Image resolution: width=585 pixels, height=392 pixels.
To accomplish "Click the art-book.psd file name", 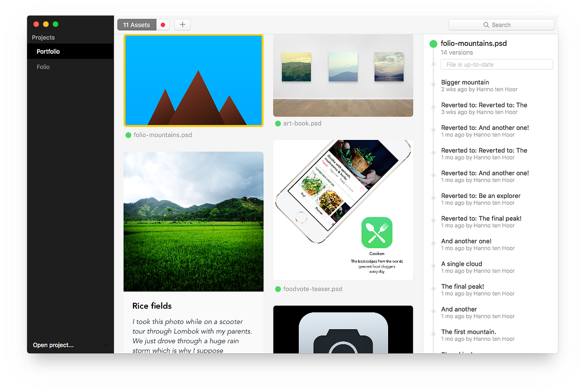I will pyautogui.click(x=302, y=124).
